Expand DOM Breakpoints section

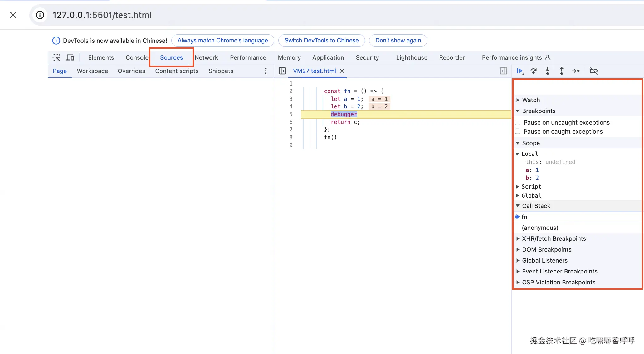click(x=546, y=249)
